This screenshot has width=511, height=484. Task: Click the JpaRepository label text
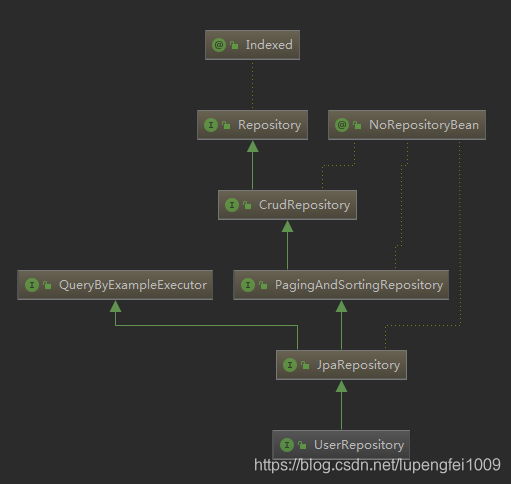pos(358,365)
